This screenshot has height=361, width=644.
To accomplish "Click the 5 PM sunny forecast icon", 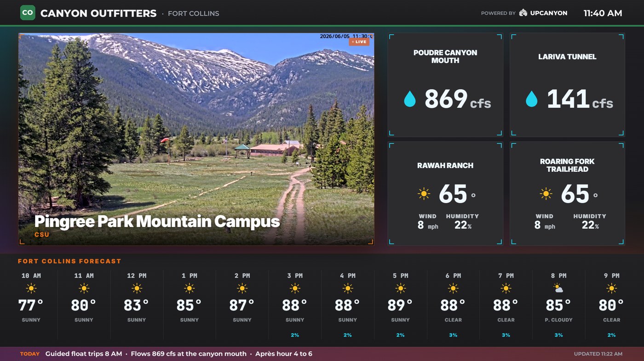I will pos(401,289).
